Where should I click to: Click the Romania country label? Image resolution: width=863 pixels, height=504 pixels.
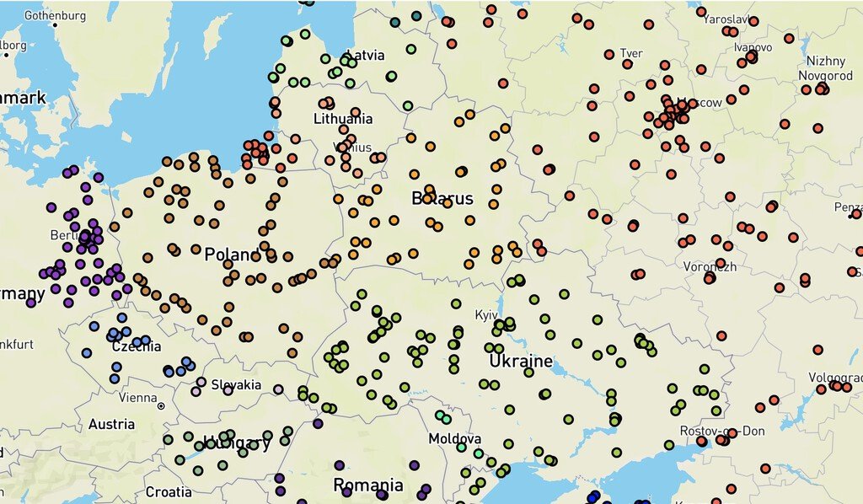pos(367,485)
